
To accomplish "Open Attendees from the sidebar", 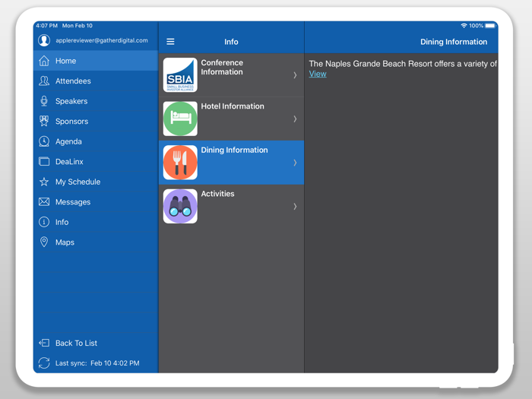I will (x=96, y=81).
